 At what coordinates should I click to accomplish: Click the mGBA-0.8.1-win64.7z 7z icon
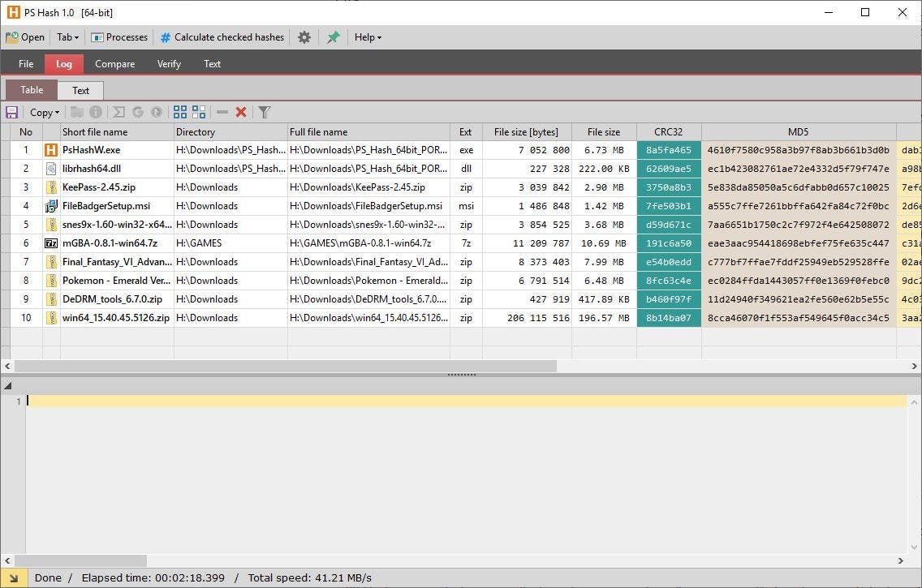coord(51,243)
